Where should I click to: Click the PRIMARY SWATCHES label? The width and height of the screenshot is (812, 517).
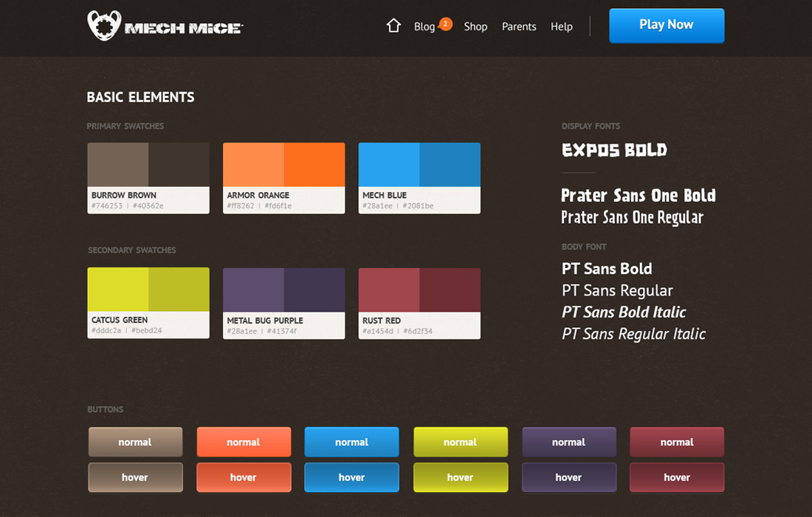[125, 126]
